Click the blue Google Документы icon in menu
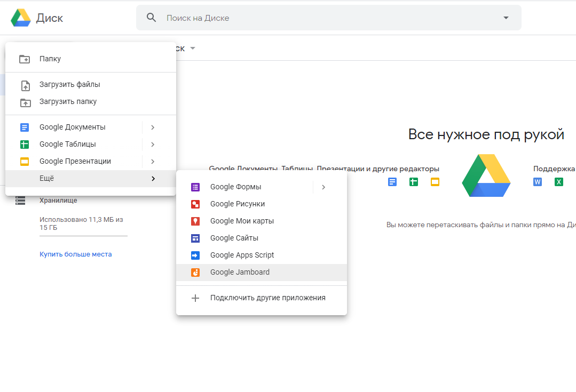 pyautogui.click(x=25, y=127)
